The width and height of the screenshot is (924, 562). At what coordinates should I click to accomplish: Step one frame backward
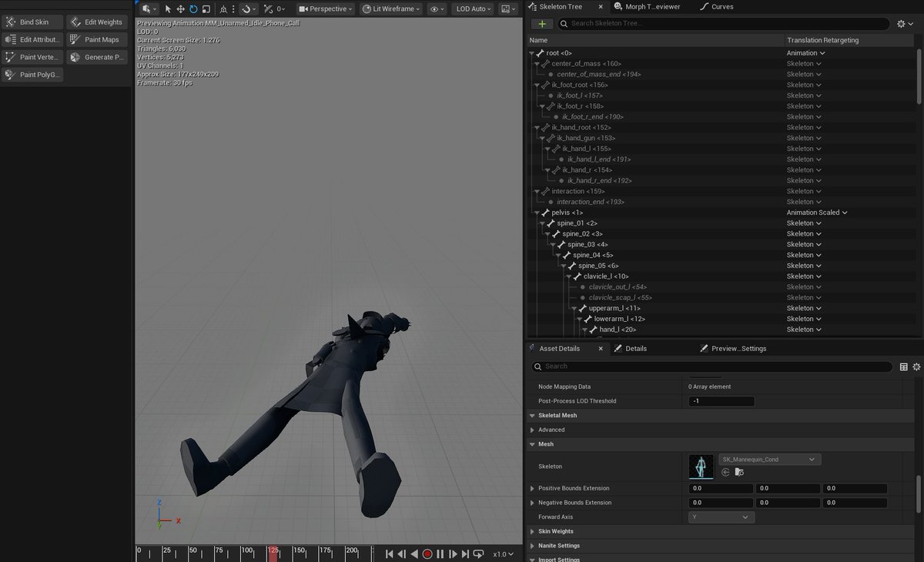[x=402, y=554]
